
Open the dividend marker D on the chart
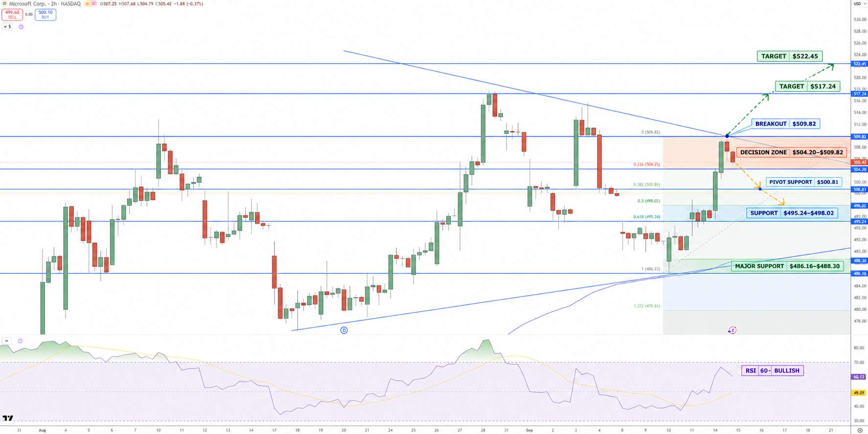[x=344, y=330]
